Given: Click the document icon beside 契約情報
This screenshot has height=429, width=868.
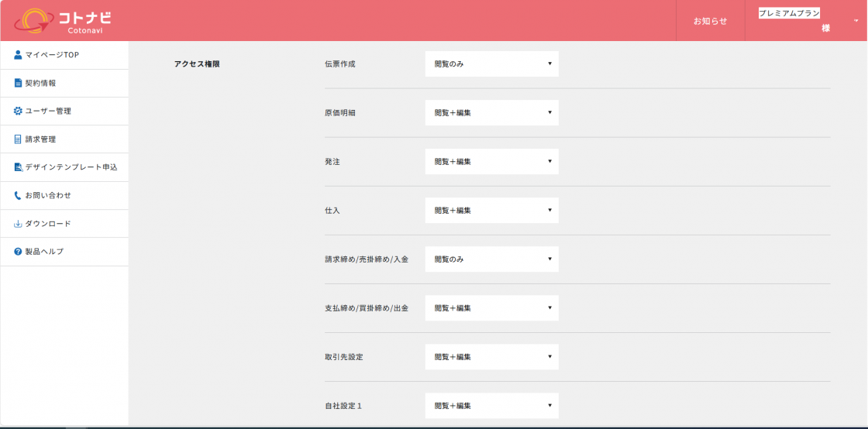Looking at the screenshot, I should coord(18,83).
